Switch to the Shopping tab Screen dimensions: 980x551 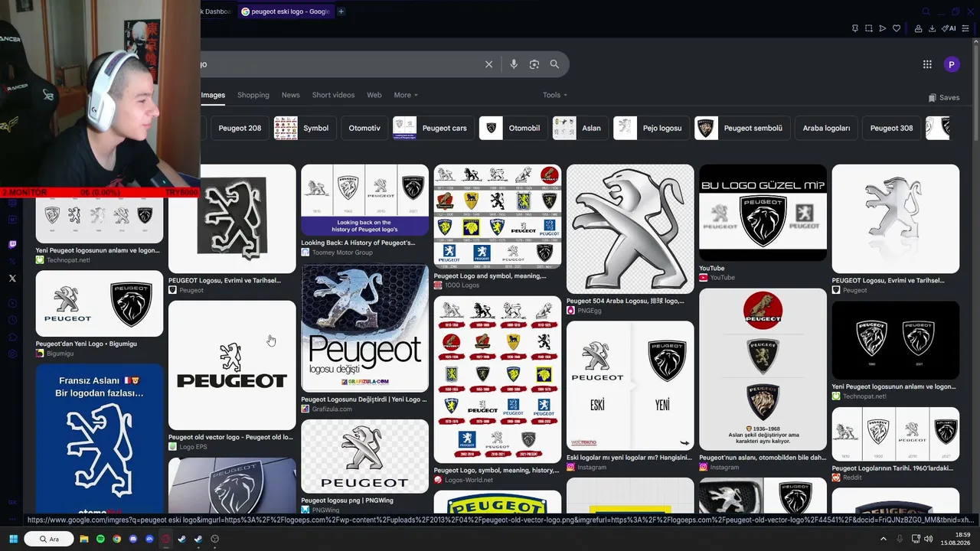(253, 95)
